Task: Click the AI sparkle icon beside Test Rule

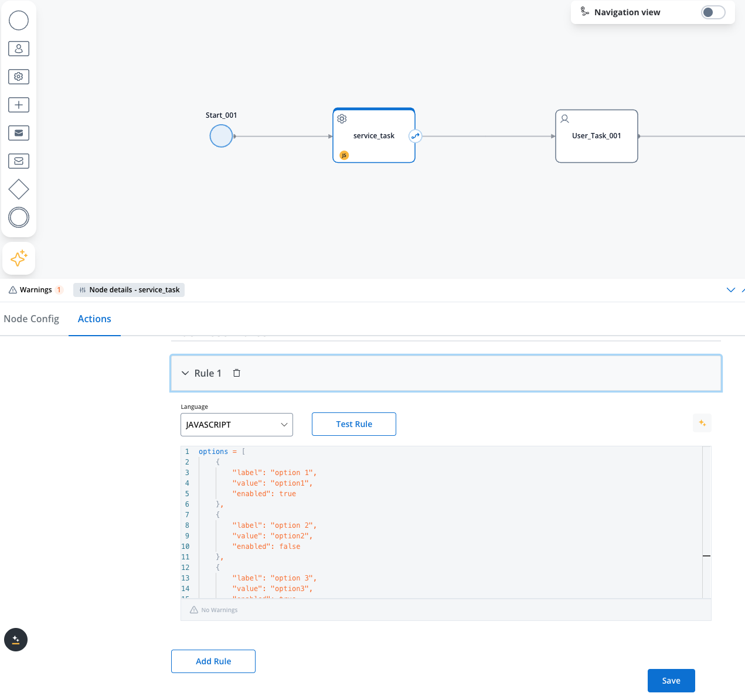Action: [x=702, y=423]
